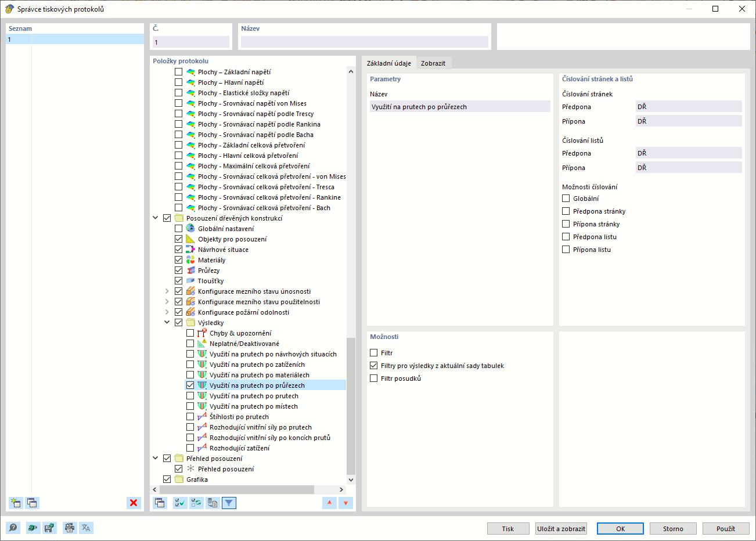The height and width of the screenshot is (541, 756).
Task: Uncheck Filtry pro výsledky z aktuální sady tabulek
Action: (x=374, y=366)
